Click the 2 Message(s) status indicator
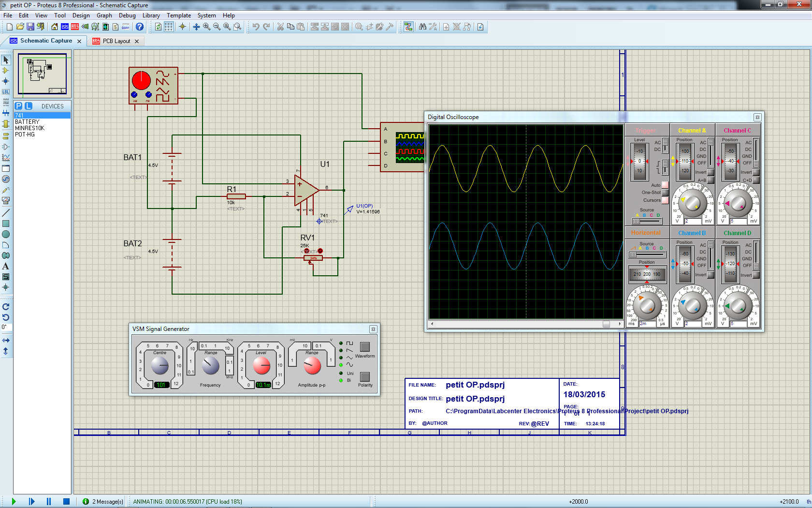 [103, 502]
